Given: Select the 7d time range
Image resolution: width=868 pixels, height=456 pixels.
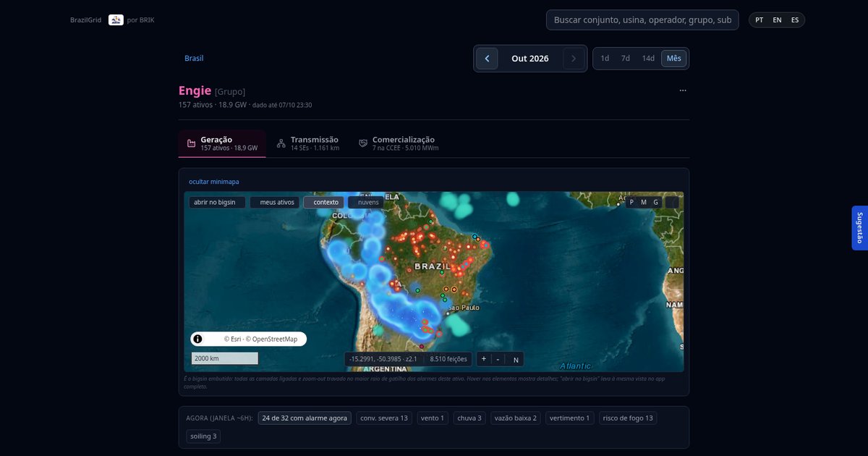Looking at the screenshot, I should 626,59.
